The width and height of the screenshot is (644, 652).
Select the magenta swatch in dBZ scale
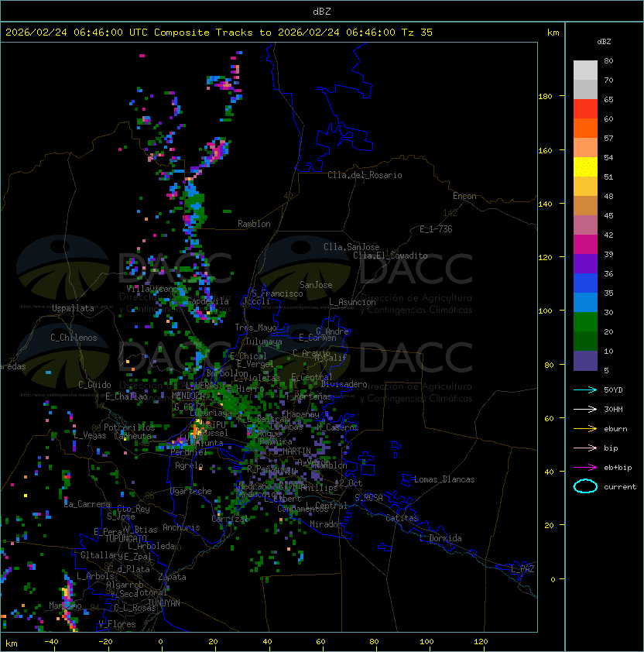pos(585,245)
